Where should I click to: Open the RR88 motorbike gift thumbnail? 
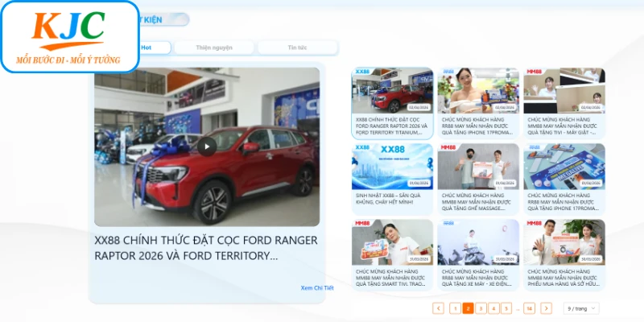pos(478,242)
